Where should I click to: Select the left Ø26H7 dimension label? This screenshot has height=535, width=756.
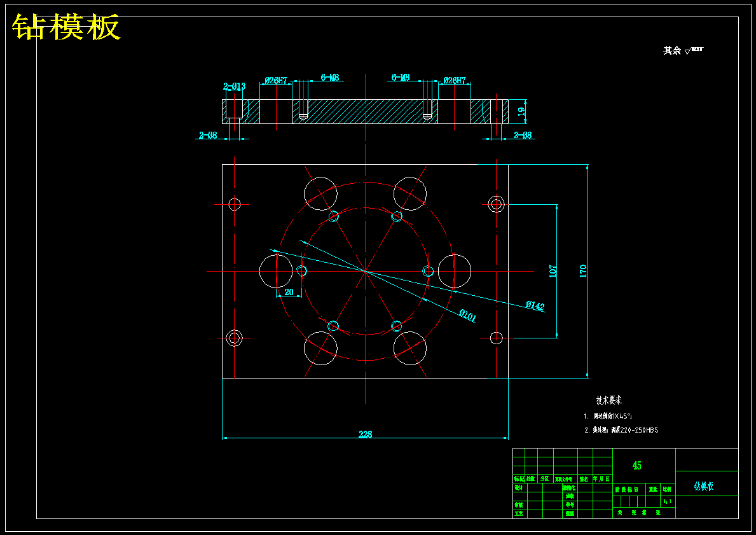pos(277,80)
